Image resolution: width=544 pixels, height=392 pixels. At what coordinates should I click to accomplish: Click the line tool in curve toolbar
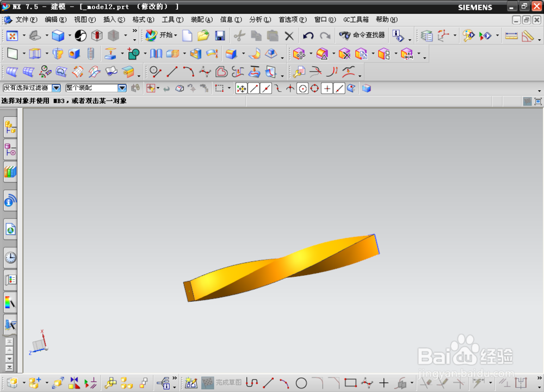pos(172,72)
